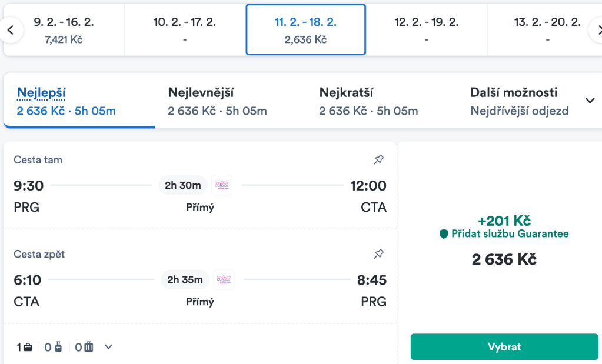Select the Nejlepší sorting tab

point(66,101)
